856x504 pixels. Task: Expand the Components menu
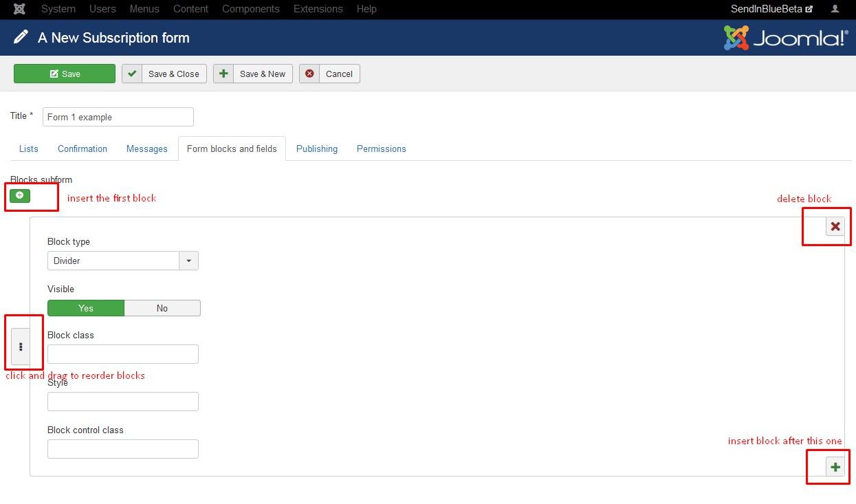tap(250, 9)
